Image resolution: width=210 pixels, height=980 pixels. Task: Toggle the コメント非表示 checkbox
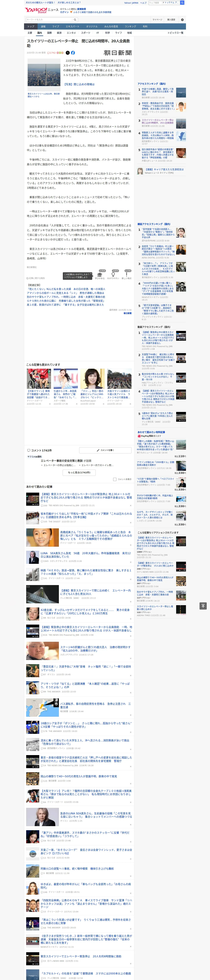[x=115, y=479]
